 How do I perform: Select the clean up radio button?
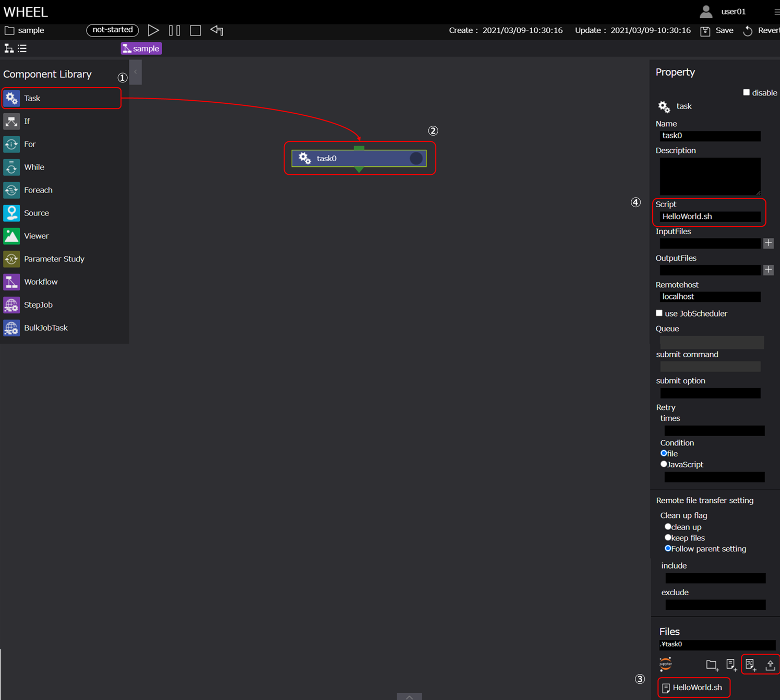click(x=667, y=527)
